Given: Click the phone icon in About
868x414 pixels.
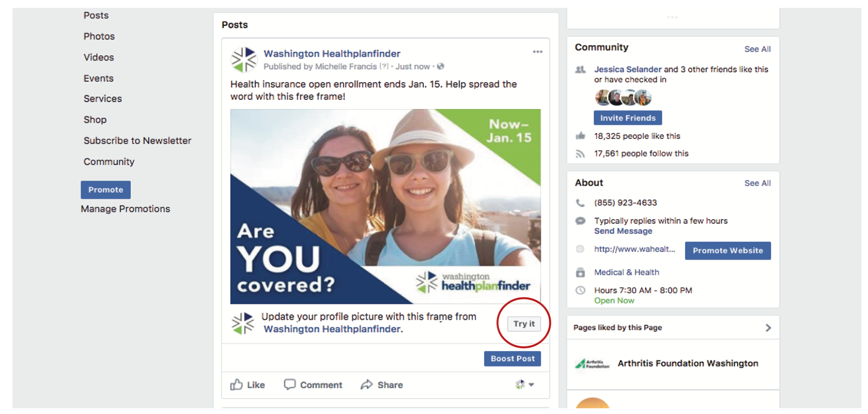Looking at the screenshot, I should point(580,203).
